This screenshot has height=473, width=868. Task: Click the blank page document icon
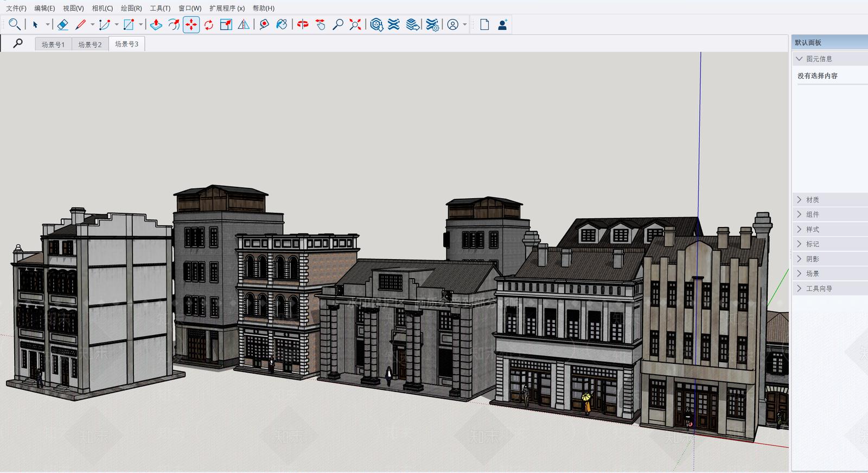pyautogui.click(x=484, y=24)
